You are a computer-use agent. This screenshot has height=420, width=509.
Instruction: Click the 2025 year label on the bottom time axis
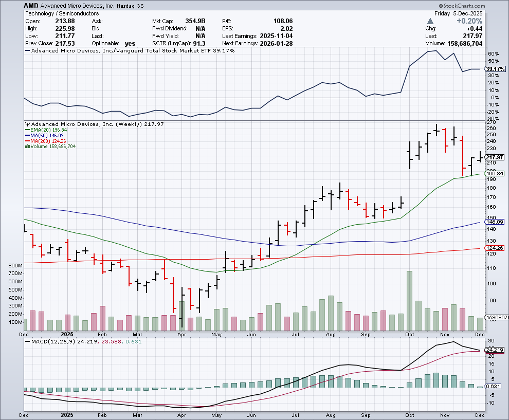pyautogui.click(x=68, y=414)
